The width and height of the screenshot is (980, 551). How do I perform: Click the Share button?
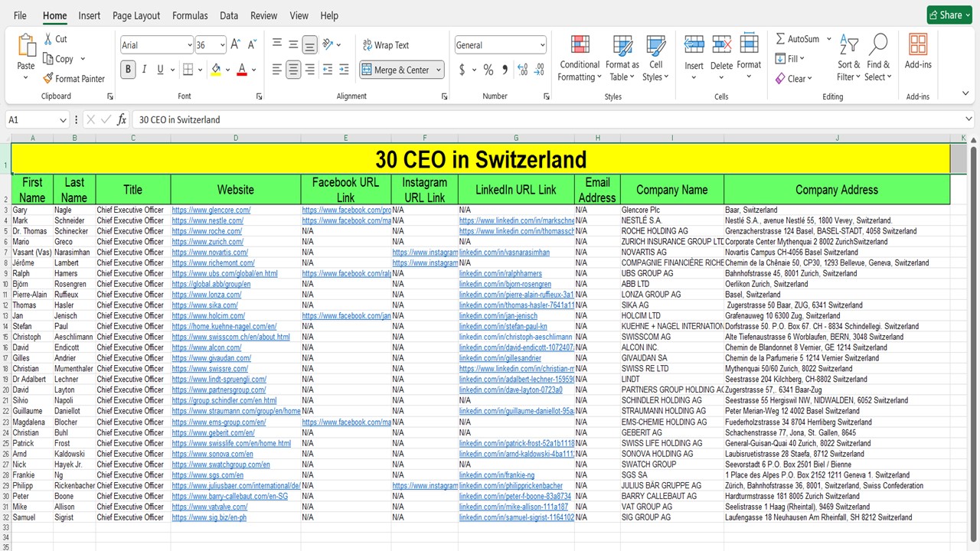(x=949, y=15)
